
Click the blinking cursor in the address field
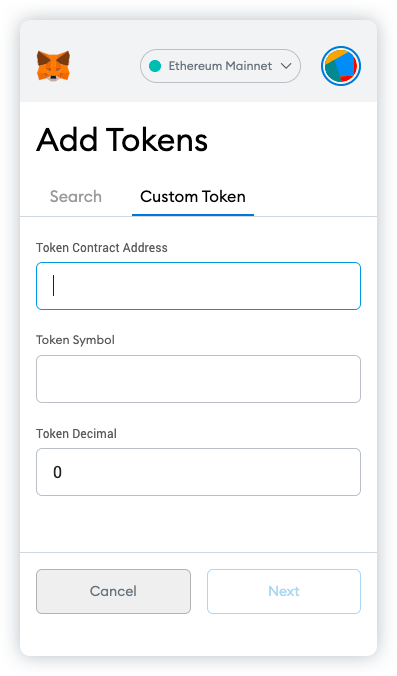pyautogui.click(x=53, y=285)
